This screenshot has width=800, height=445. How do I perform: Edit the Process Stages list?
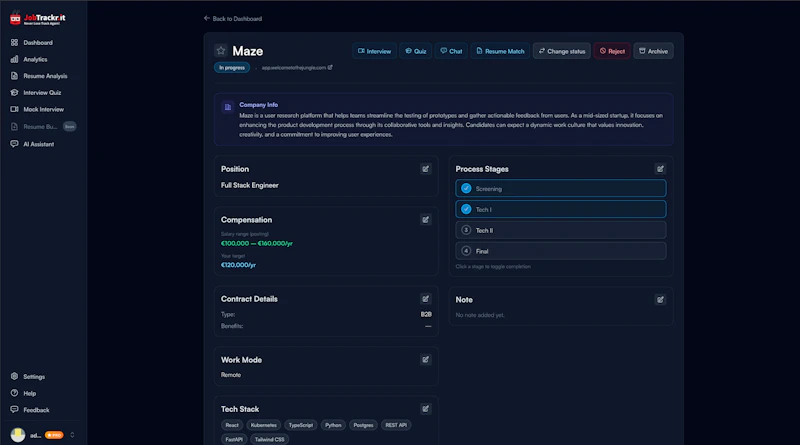(660, 169)
